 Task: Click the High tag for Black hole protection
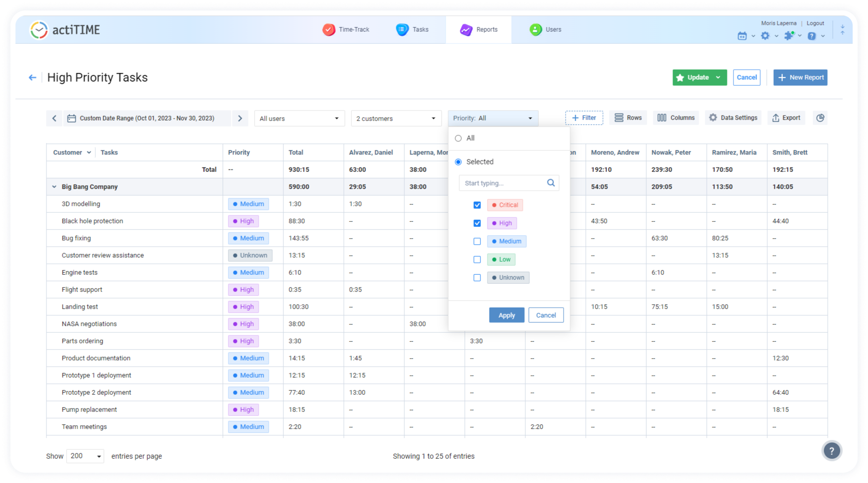point(243,221)
